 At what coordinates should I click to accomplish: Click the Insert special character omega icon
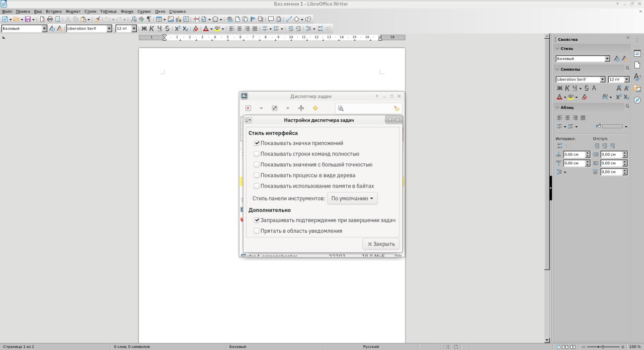(x=215, y=19)
